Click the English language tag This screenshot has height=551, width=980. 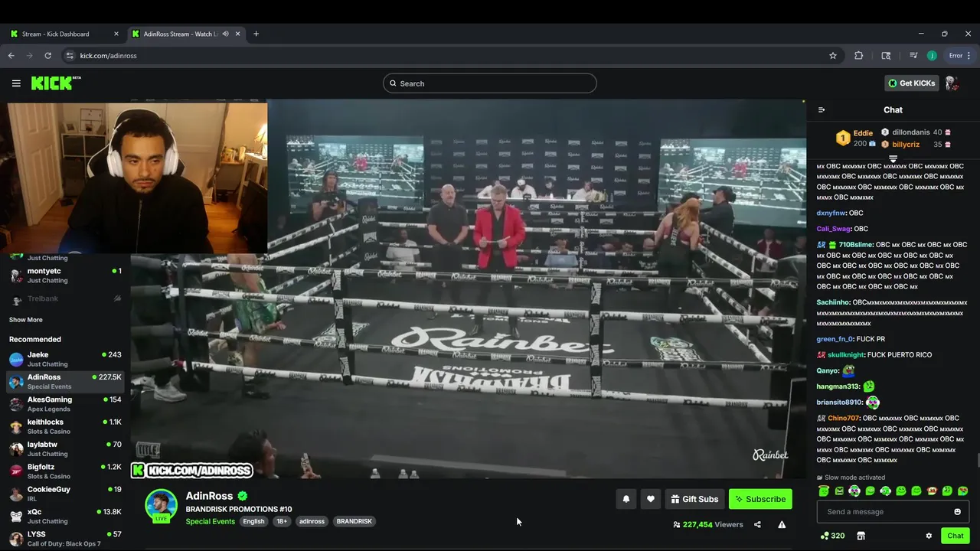(253, 521)
